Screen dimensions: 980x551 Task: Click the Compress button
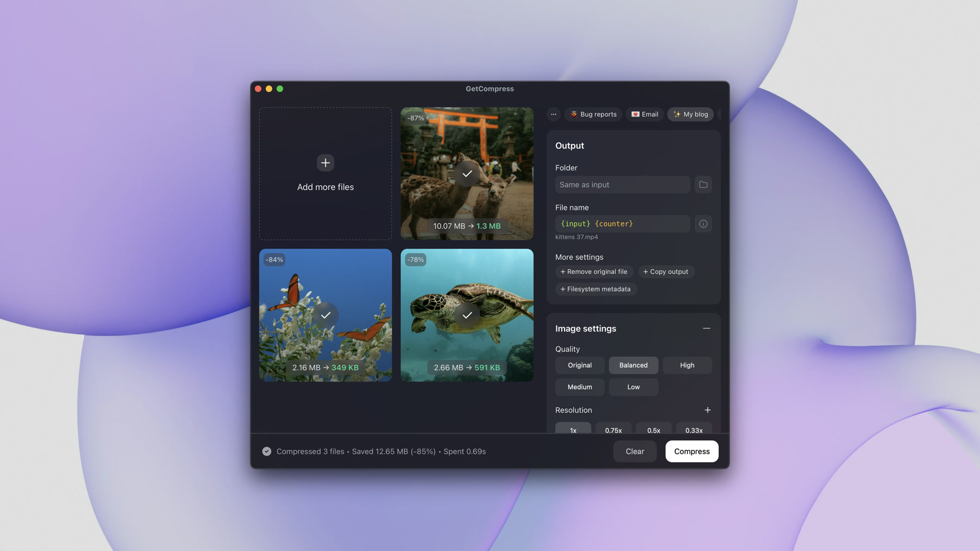tap(691, 451)
